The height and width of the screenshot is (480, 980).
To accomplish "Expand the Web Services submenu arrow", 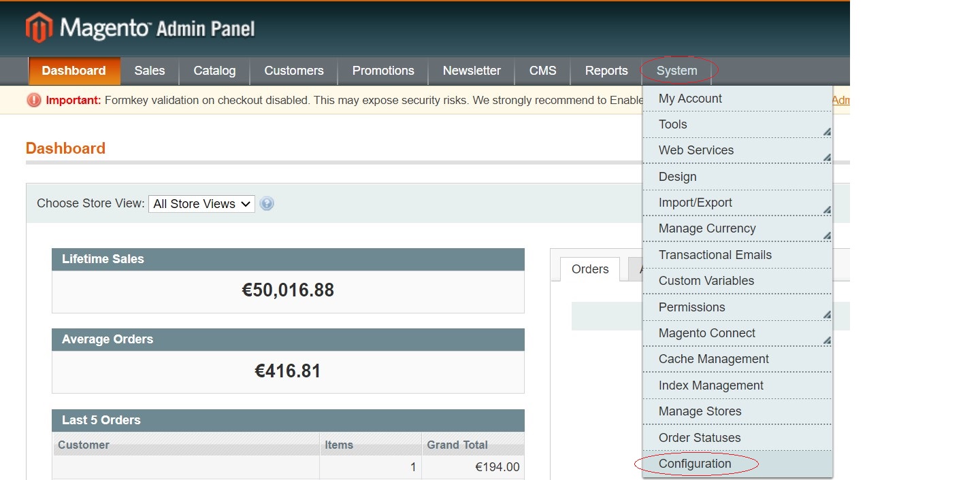I will click(x=826, y=158).
